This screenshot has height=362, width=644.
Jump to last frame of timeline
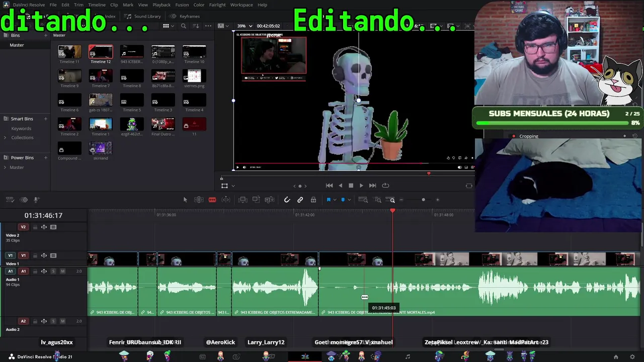point(372,186)
